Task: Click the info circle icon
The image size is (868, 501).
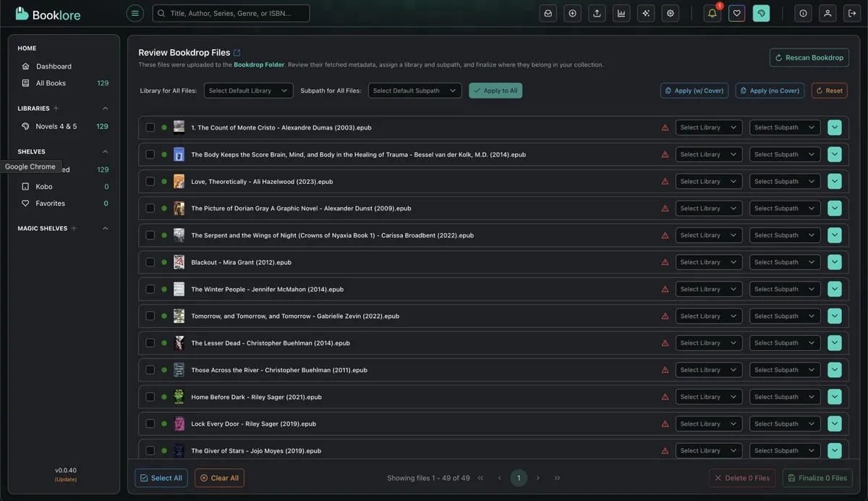Action: tap(803, 13)
